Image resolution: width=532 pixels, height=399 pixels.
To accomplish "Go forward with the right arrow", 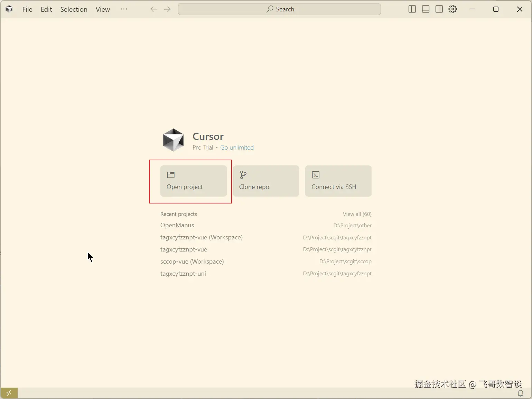I will pos(167,9).
